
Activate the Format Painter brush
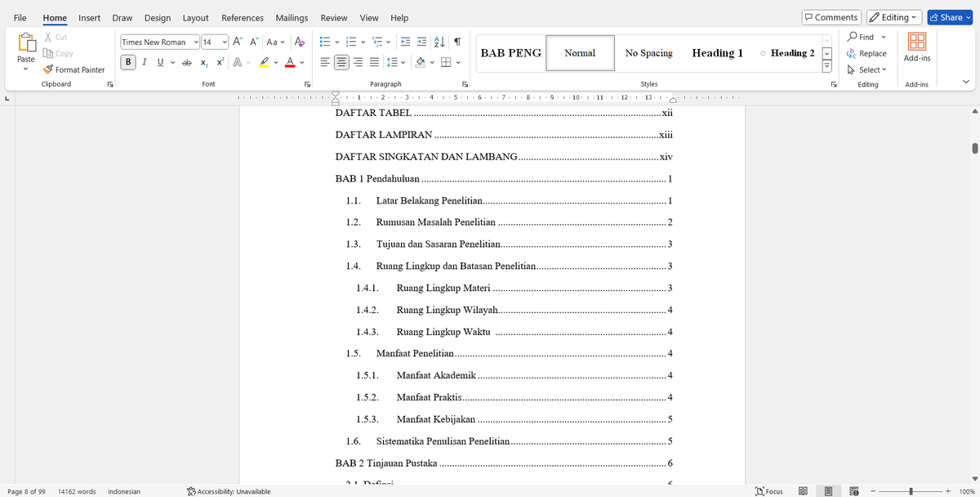coord(73,69)
